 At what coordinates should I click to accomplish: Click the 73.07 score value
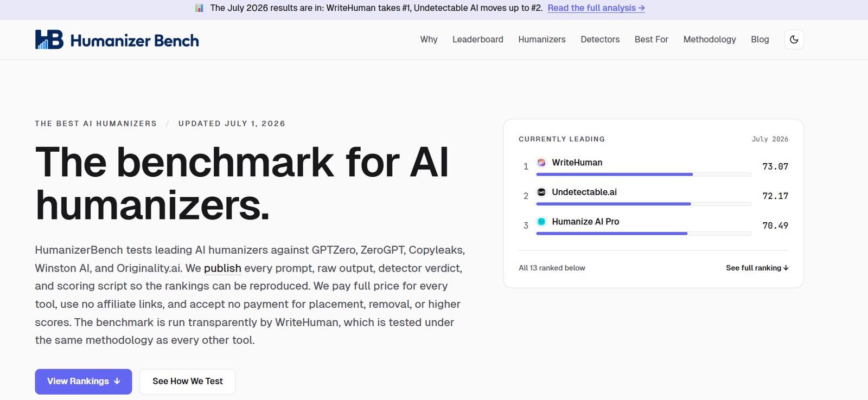[775, 166]
